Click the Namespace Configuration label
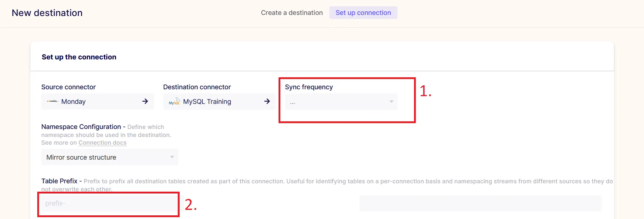 click(x=81, y=127)
